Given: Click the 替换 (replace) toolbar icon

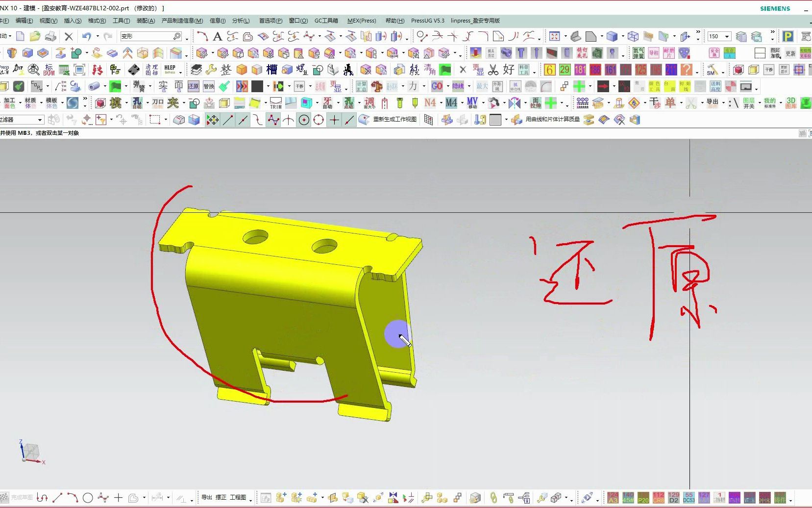Looking at the screenshot, I should pos(209,86).
